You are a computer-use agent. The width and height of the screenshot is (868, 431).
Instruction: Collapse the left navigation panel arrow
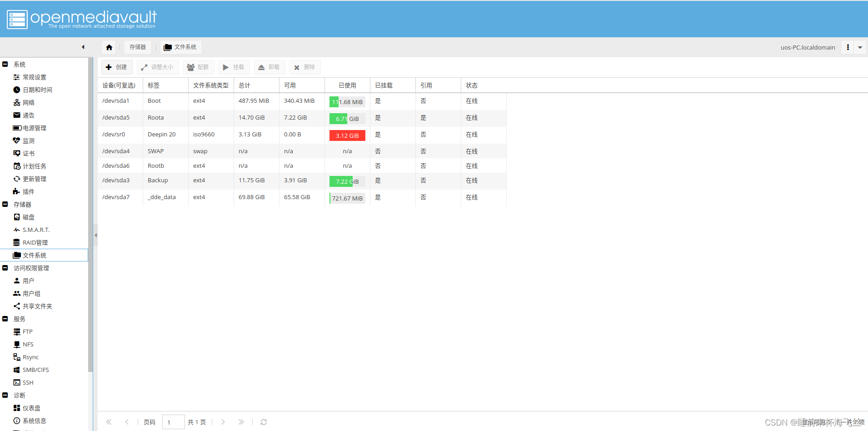pos(83,47)
